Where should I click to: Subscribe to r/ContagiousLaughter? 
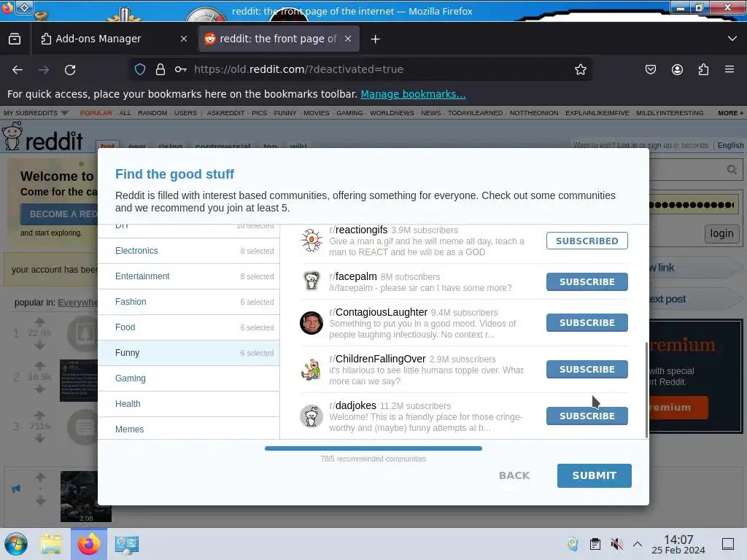click(587, 323)
